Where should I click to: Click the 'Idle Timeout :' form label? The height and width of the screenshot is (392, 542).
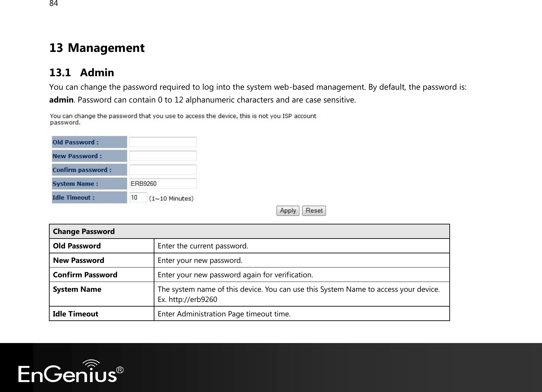pyautogui.click(x=89, y=197)
